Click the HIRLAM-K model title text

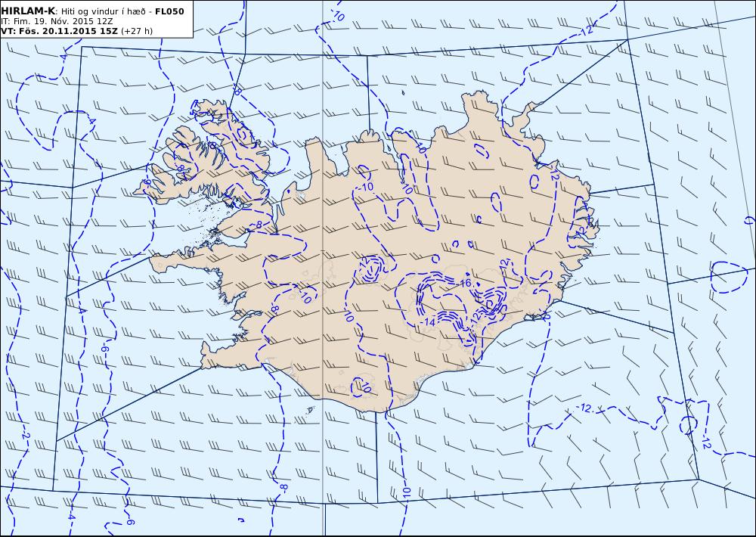click(28, 11)
